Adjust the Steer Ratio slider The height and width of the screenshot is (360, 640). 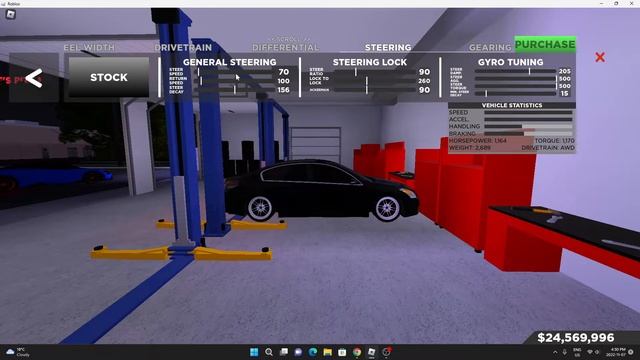point(374,72)
